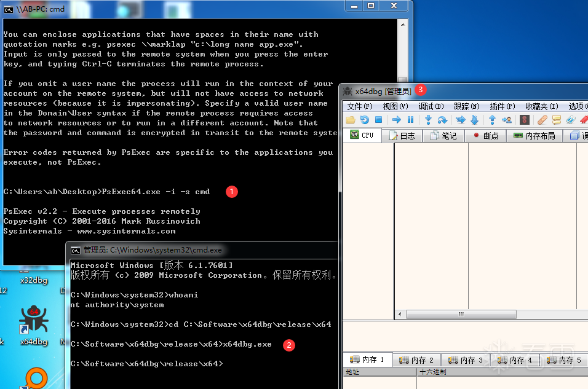
Task: Click the x64dbg [管理员] window title
Action: [383, 91]
